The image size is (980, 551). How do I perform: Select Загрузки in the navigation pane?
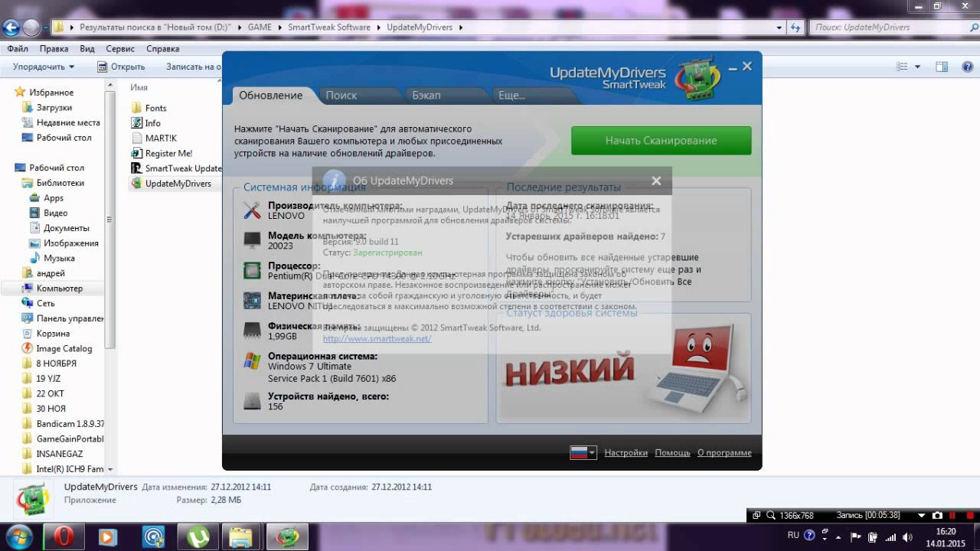point(54,108)
